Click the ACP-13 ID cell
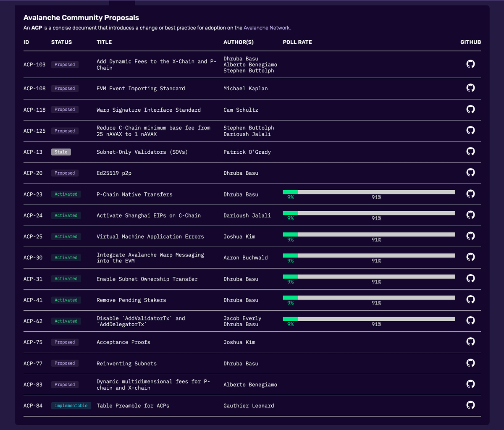 33,152
